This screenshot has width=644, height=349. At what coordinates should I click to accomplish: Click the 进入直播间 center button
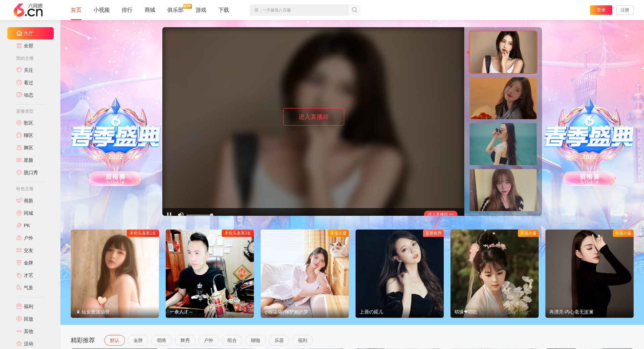(313, 117)
